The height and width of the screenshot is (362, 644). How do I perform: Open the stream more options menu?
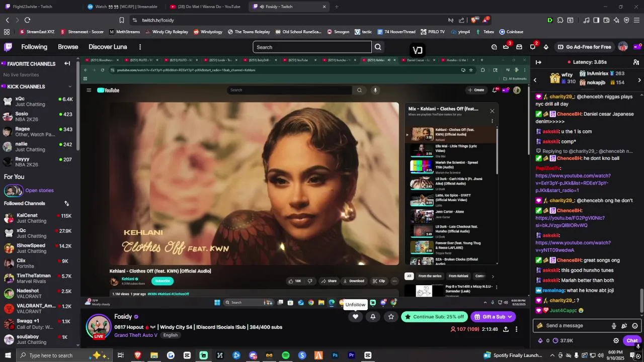coord(516,329)
